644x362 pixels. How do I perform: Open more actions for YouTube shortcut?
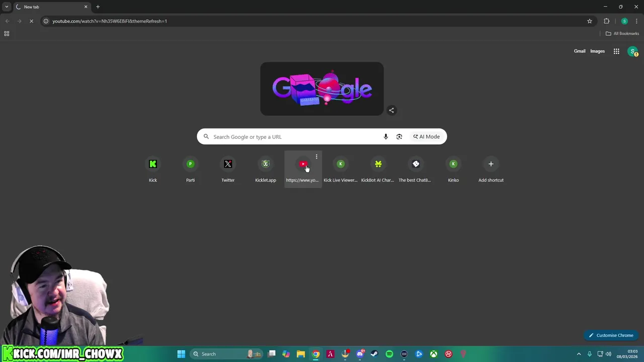(x=316, y=157)
